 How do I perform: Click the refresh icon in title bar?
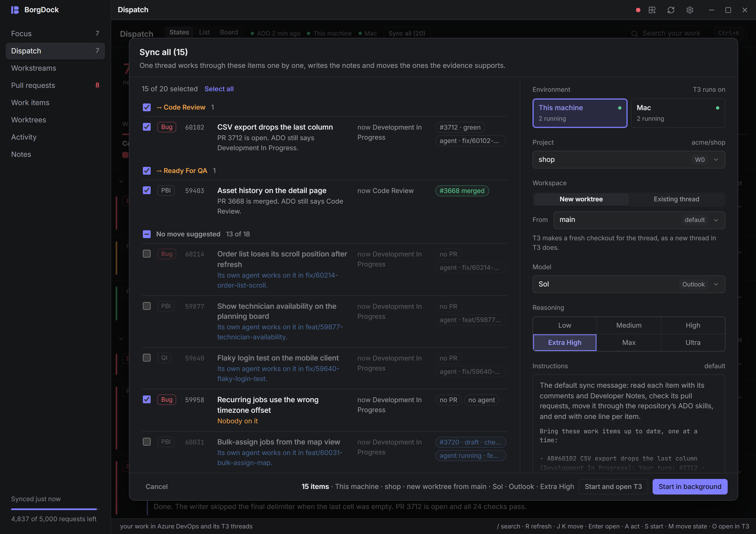[x=671, y=10]
